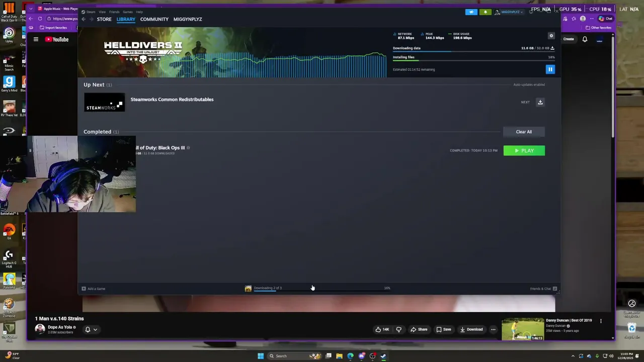Screen dimensions: 644x362
Task: Open YouTube hamburger guide menu
Action: [x=36, y=39]
